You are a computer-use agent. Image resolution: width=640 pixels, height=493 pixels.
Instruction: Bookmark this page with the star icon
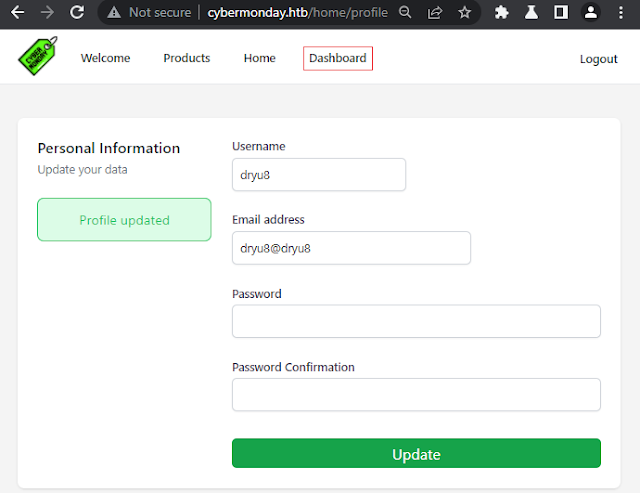pos(464,13)
